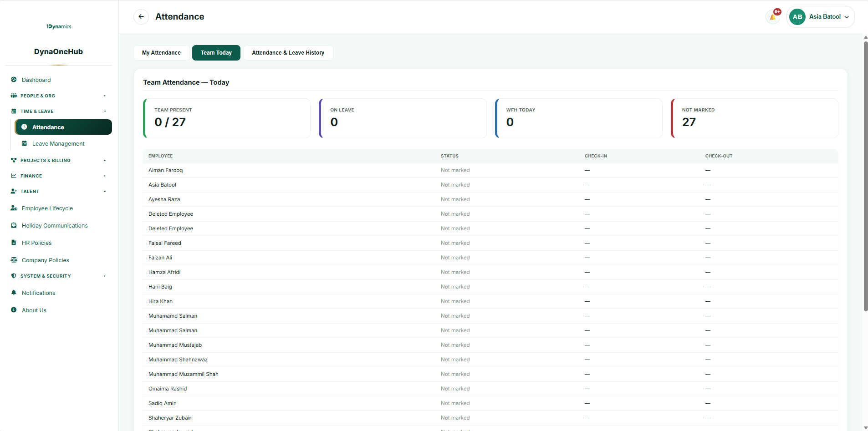Click the Notifications bell icon in sidebar
The height and width of the screenshot is (431, 868).
click(14, 293)
